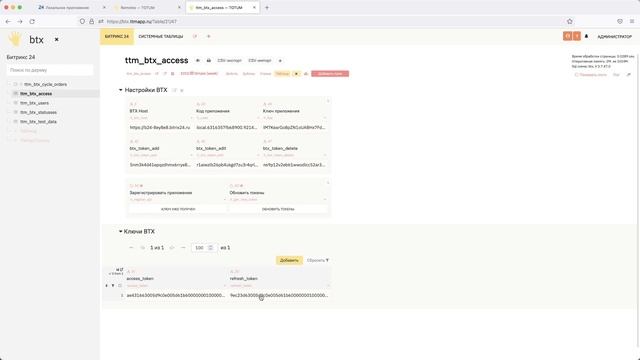Image resolution: width=640 pixels, height=360 pixels.
Task: Open the ttm_btx_statuses table
Action: click(38, 112)
